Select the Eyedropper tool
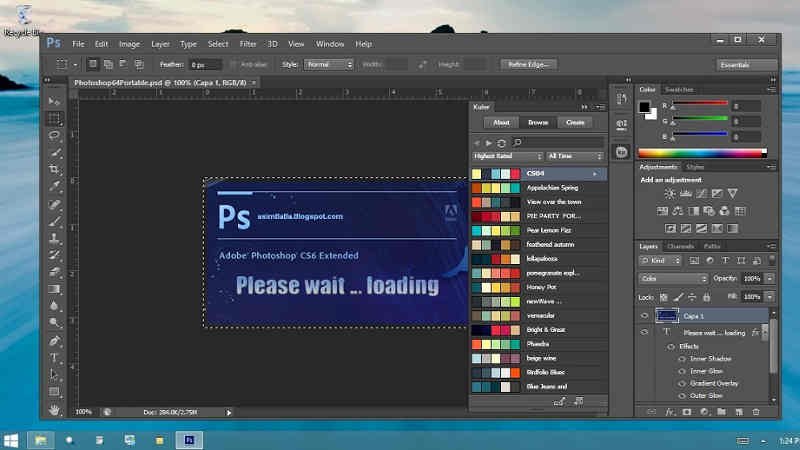800x450 pixels. pos(54,187)
